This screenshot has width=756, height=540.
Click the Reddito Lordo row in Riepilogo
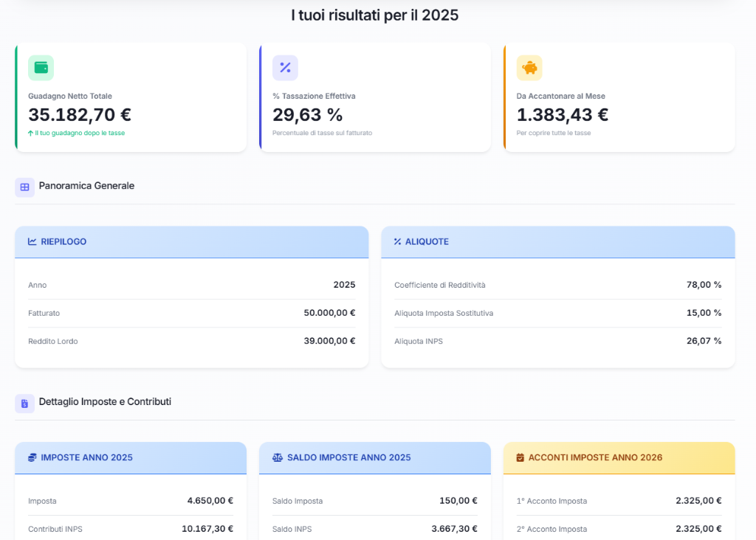point(191,341)
